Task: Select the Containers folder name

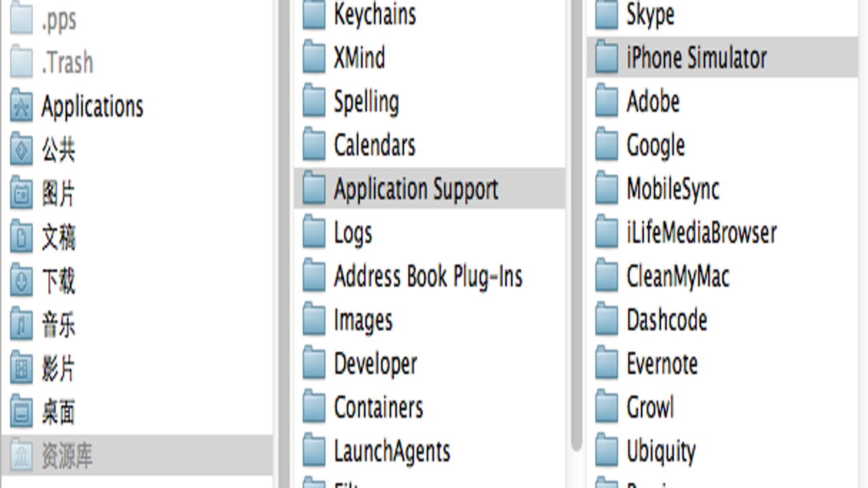Action: click(x=378, y=407)
